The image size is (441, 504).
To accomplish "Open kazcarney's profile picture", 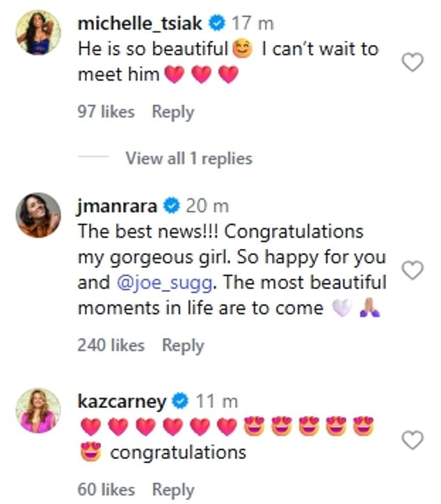I will (x=38, y=410).
